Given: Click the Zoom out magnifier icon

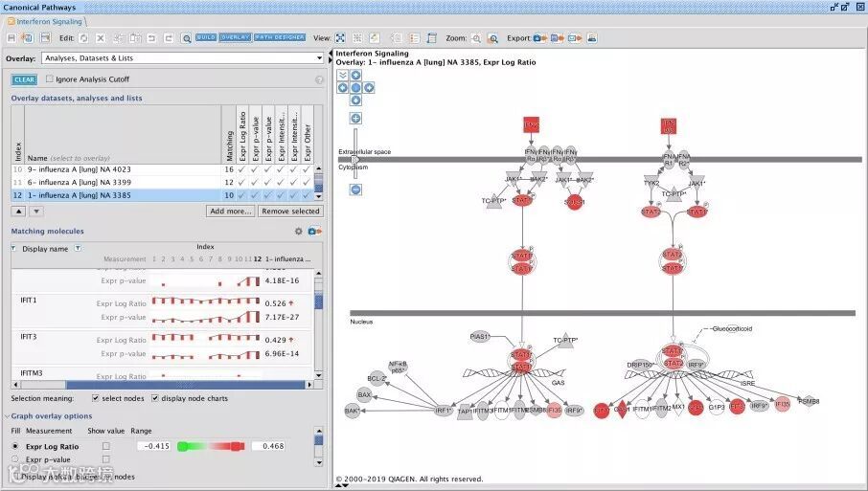Looking at the screenshot, I should point(476,38).
